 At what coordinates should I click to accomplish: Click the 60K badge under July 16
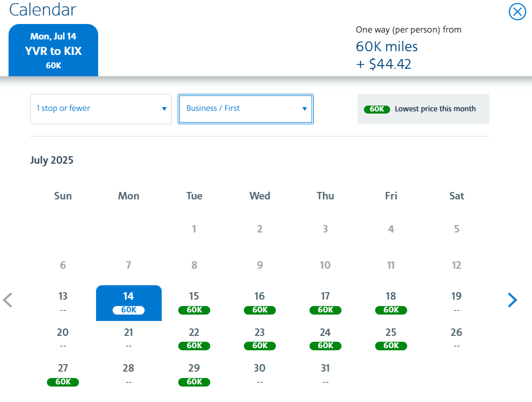259,310
